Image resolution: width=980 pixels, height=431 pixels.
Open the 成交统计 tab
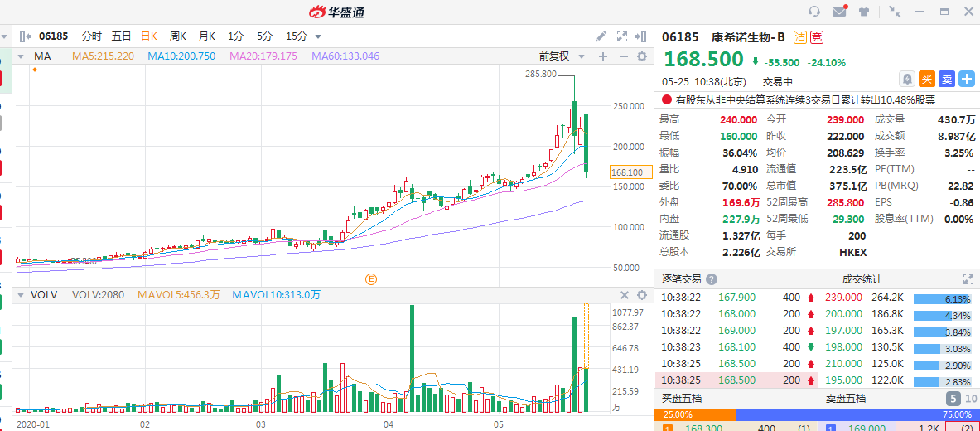tap(862, 279)
